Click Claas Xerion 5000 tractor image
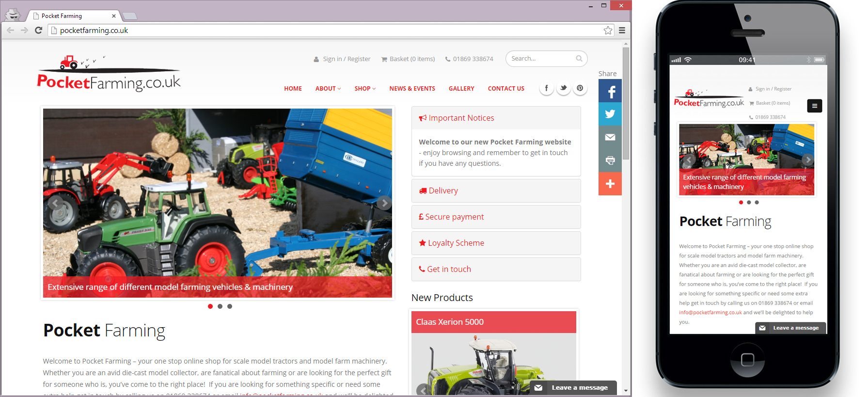The image size is (868, 397). pyautogui.click(x=494, y=364)
